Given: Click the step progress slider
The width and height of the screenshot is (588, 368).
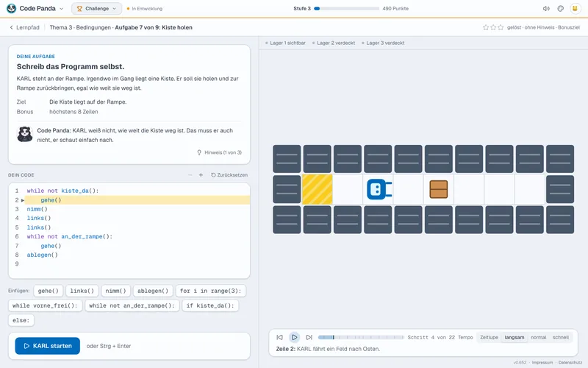Looking at the screenshot, I should [x=361, y=337].
